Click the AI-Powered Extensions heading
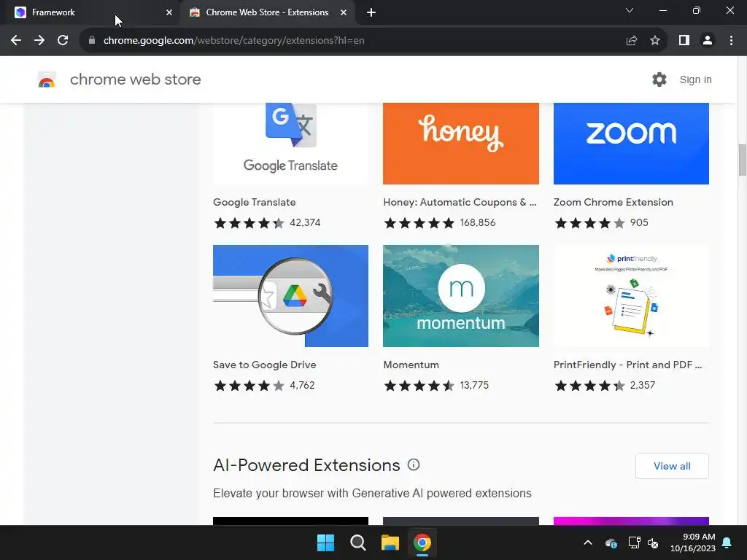The width and height of the screenshot is (747, 560). [306, 465]
